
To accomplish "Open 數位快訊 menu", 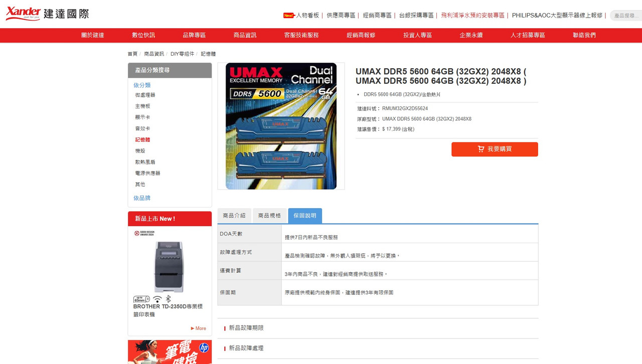I will point(143,35).
